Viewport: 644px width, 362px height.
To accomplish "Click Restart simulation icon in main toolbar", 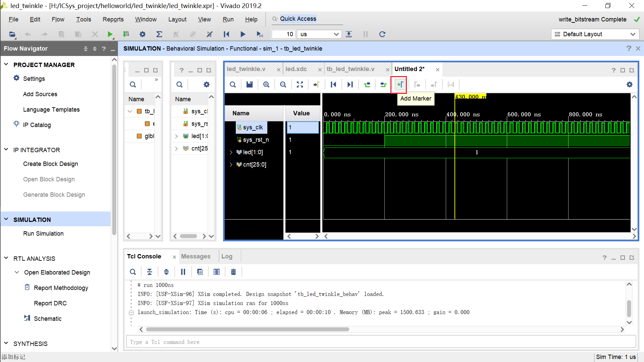I will [226, 34].
